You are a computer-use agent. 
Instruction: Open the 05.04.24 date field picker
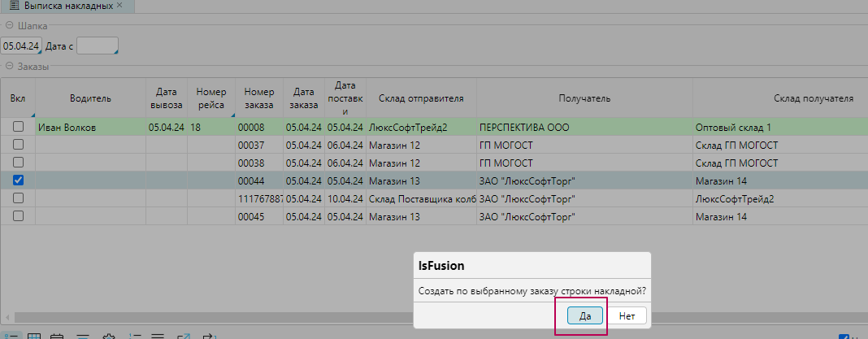click(20, 46)
